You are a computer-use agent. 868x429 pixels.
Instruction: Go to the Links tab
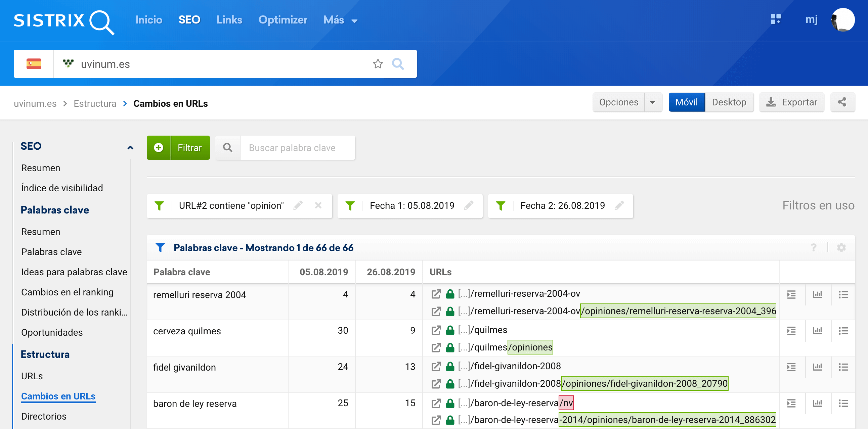[x=229, y=20]
